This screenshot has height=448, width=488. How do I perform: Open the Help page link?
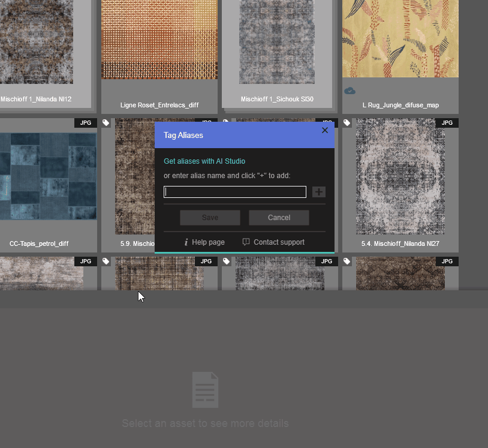[208, 242]
